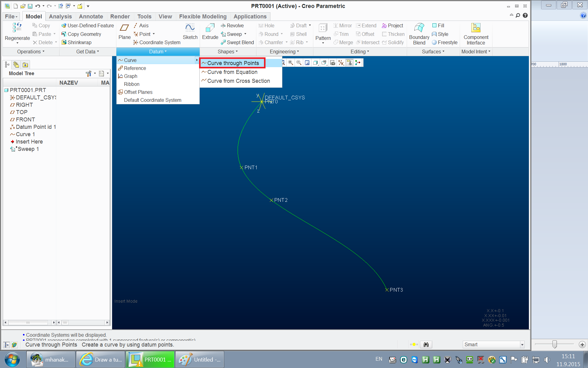Expand the Editing group dropdown
The image size is (588, 368).
pos(360,52)
